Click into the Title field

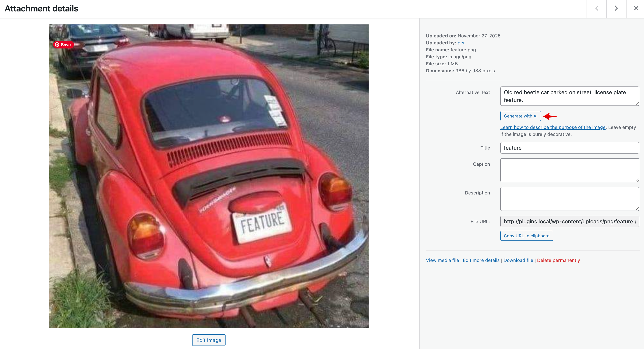(569, 148)
